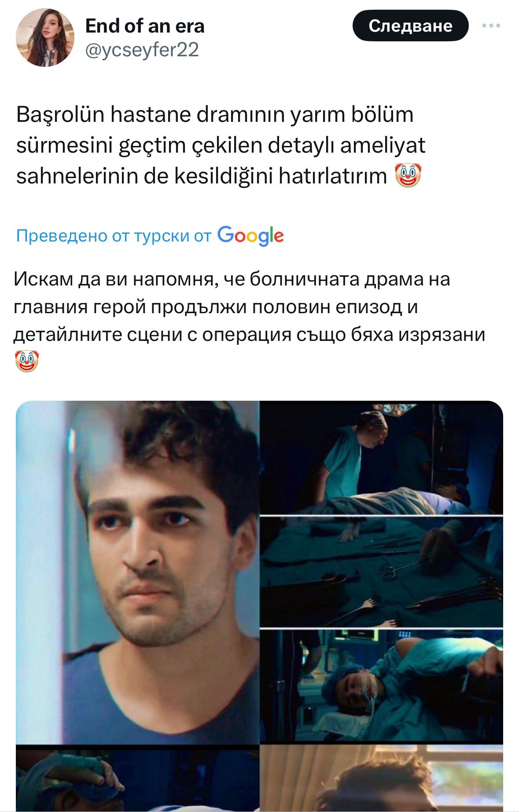
Task: Click the Преведено от турски от Google link
Action: tap(150, 236)
